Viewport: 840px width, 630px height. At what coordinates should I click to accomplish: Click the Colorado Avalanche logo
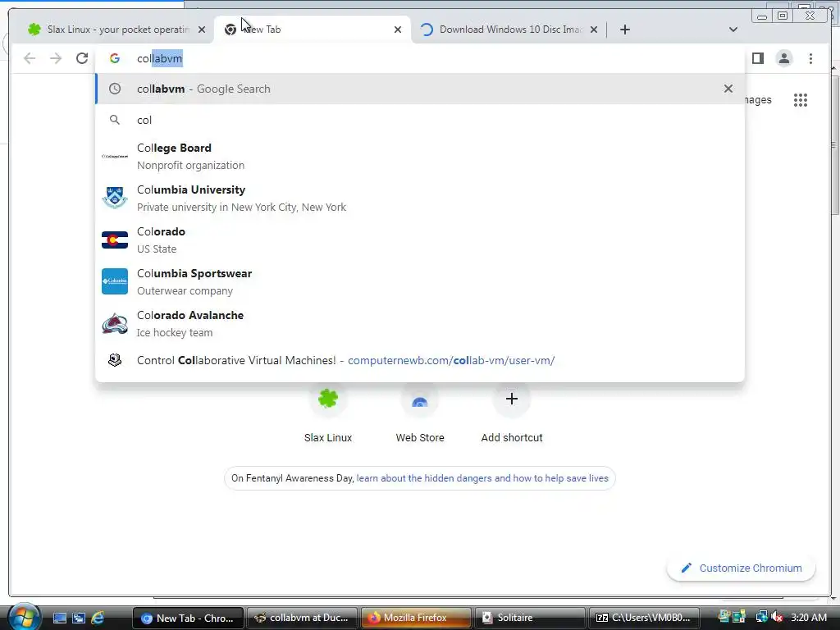(115, 323)
